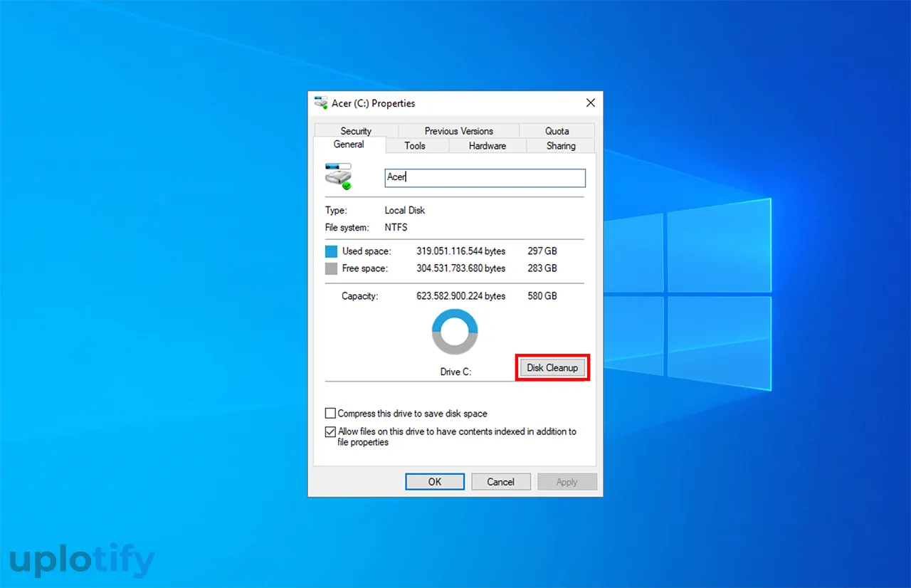Click the Disk Cleanup button

[552, 368]
